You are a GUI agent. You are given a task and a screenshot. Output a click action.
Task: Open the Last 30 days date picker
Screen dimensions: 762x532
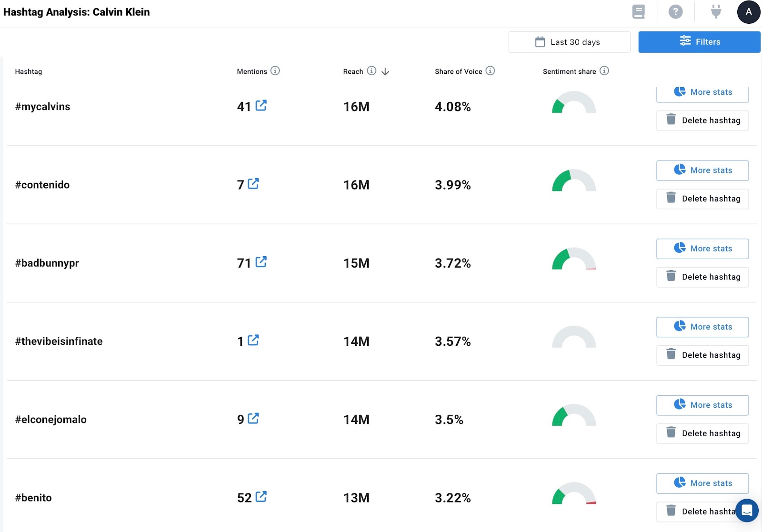(569, 42)
